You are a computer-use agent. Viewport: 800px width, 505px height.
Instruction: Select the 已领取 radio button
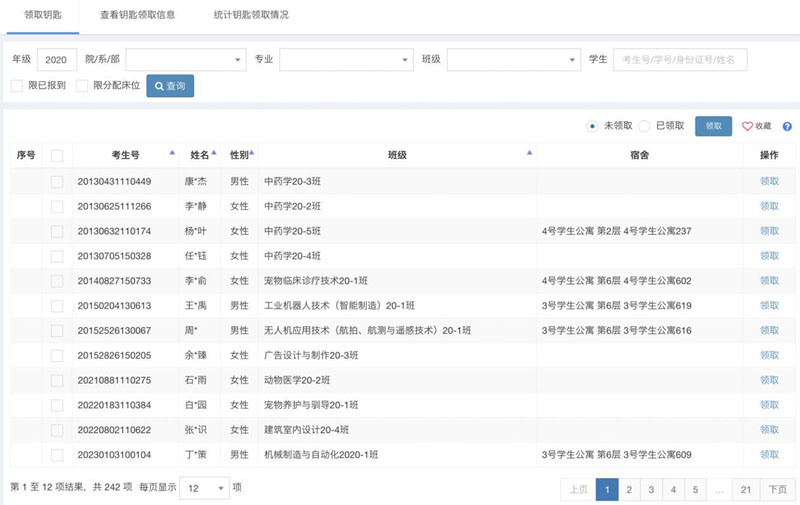click(645, 126)
